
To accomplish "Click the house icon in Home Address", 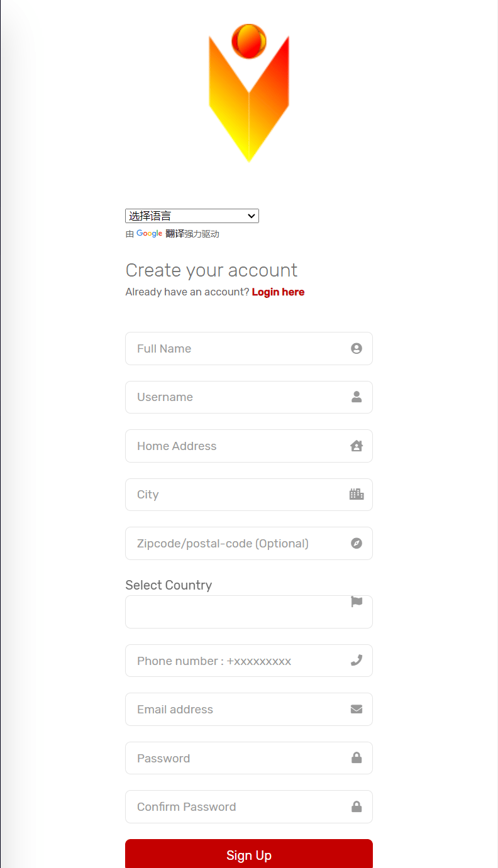I will tap(357, 446).
